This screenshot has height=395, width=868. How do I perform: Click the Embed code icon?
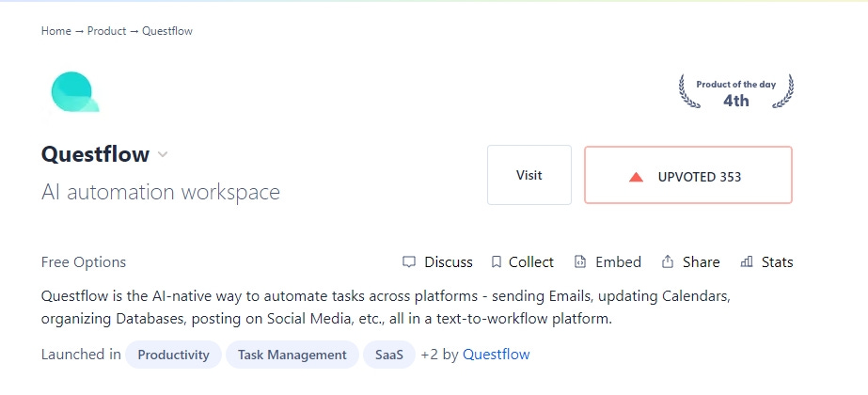pos(579,262)
